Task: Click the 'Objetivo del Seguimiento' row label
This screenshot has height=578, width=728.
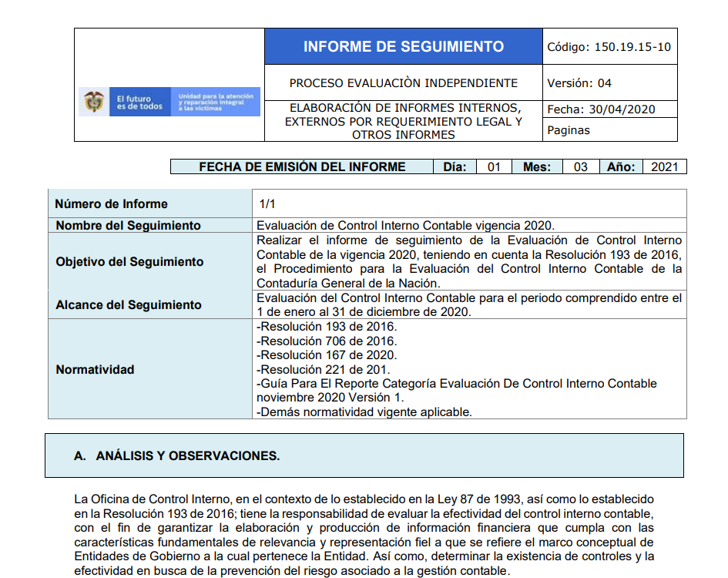Action: point(129,261)
